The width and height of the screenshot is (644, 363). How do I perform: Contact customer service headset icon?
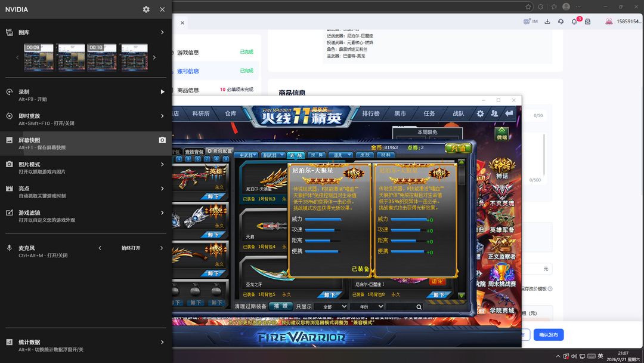click(561, 21)
